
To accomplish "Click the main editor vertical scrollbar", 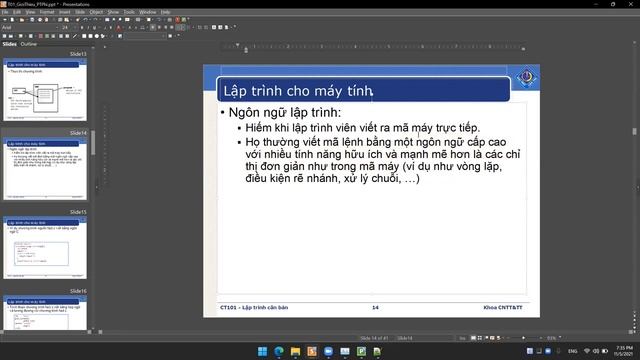I will [x=634, y=131].
